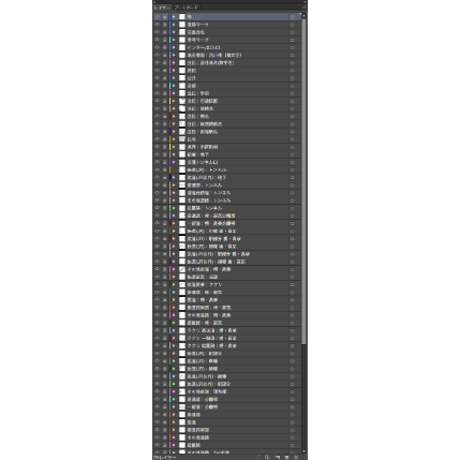Switch to the レイヤー tab
460x460 pixels.
tap(162, 7)
